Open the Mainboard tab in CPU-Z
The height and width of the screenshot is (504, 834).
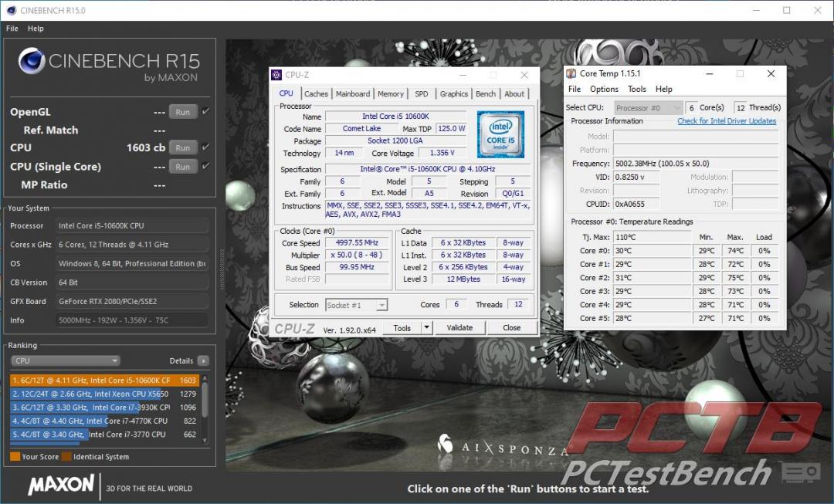(353, 93)
